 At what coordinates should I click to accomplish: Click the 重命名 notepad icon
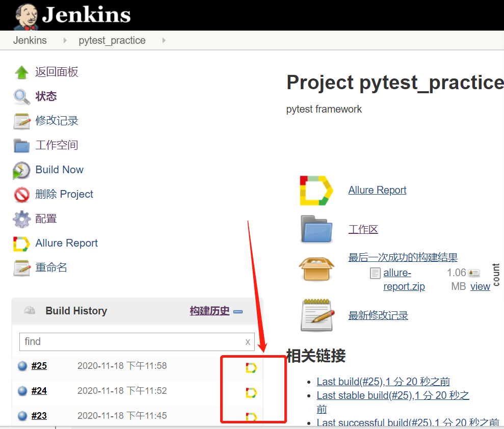pyautogui.click(x=21, y=268)
